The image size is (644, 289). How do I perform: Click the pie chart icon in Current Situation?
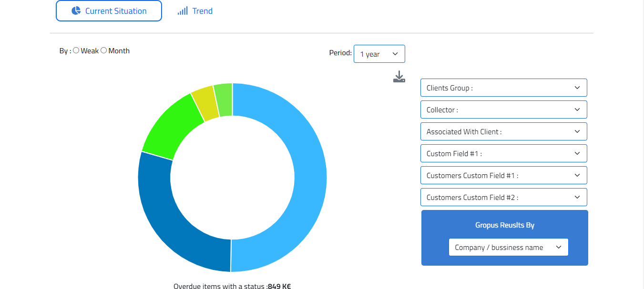coord(76,11)
